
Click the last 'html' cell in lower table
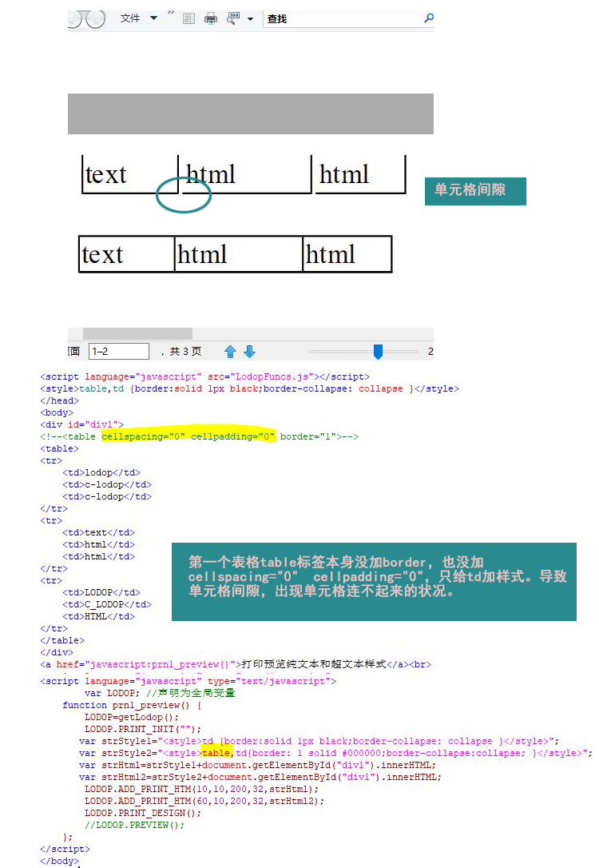pyautogui.click(x=347, y=254)
